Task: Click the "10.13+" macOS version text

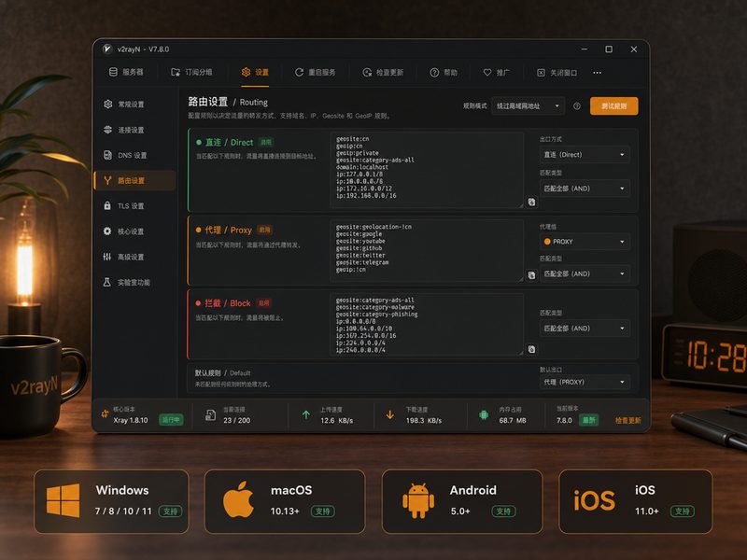Action: [x=285, y=511]
